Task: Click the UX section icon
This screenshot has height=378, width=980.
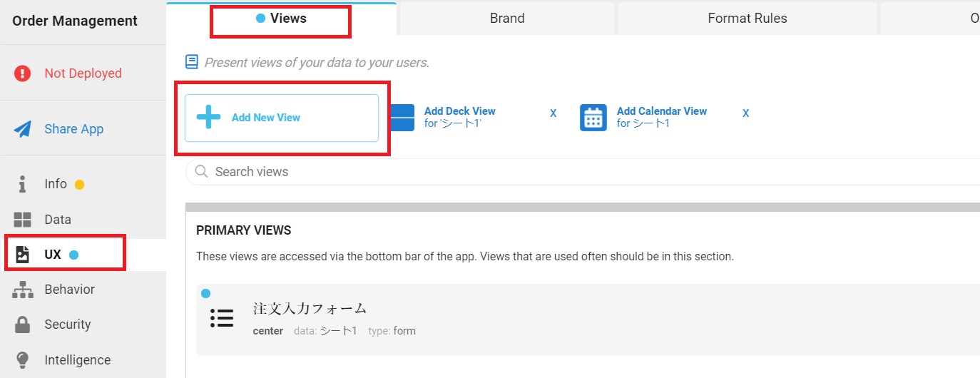Action: 23,255
